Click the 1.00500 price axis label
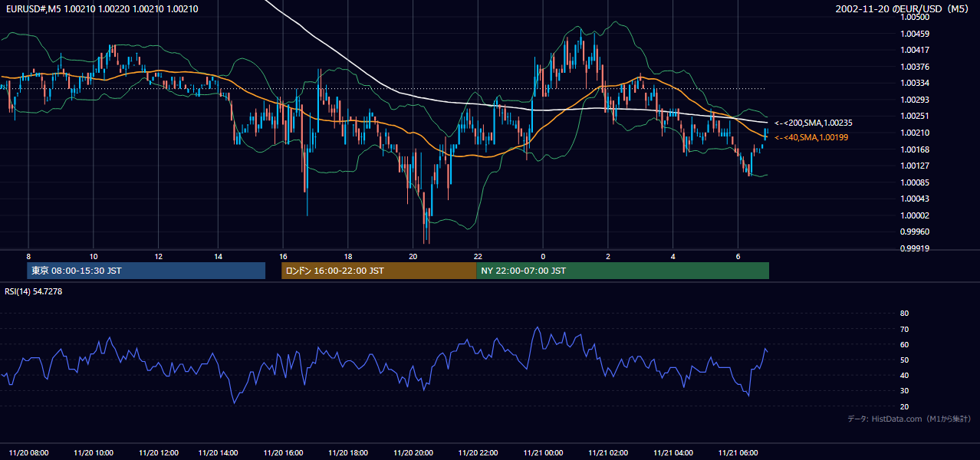This screenshot has width=980, height=460. 914,17
